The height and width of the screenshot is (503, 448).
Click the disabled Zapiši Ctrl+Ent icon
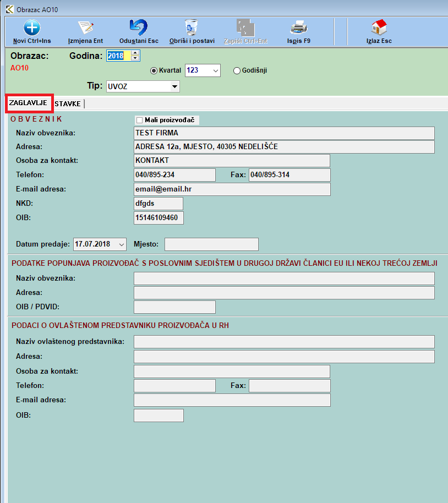(245, 28)
